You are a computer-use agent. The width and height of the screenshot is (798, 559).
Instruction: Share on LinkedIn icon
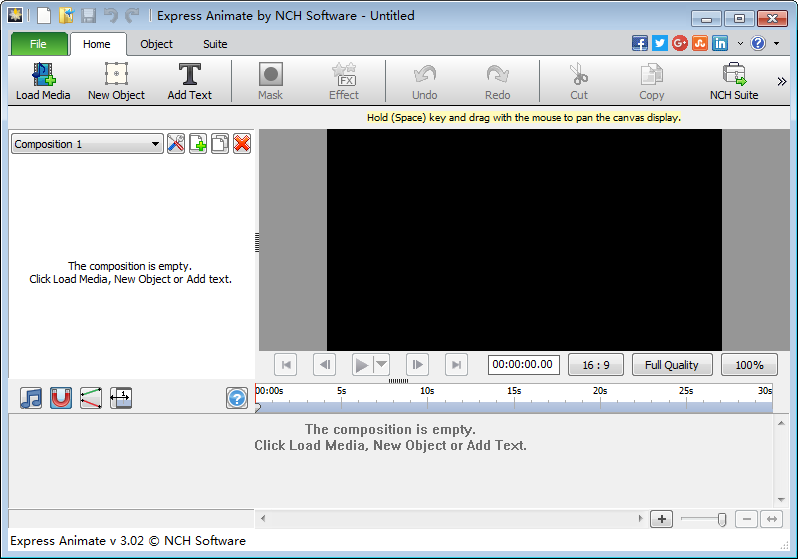(720, 43)
